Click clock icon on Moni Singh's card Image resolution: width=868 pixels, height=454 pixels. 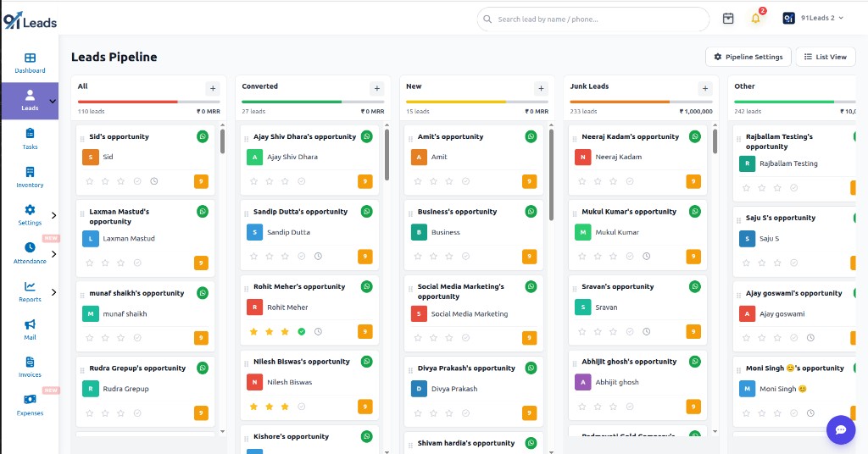click(810, 413)
